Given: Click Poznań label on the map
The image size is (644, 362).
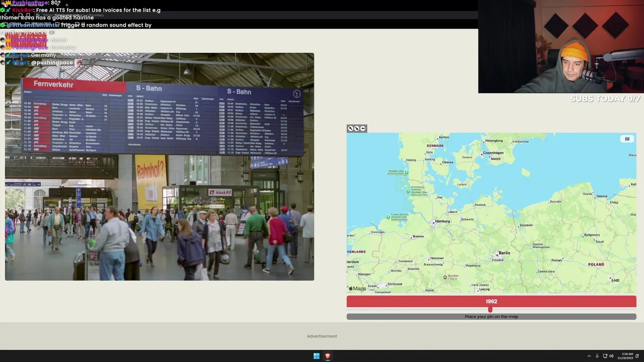Looking at the screenshot, I should 556,260.
